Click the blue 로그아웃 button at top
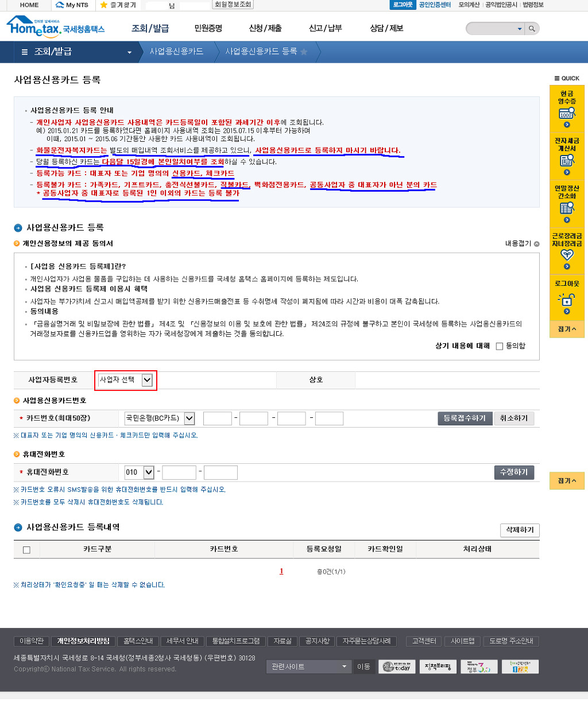This screenshot has height=702, width=588. click(x=403, y=5)
